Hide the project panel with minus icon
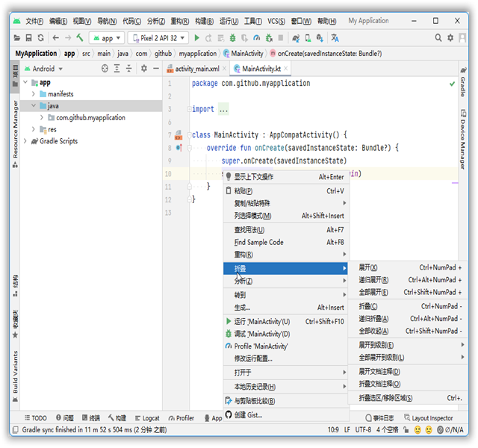 point(156,69)
